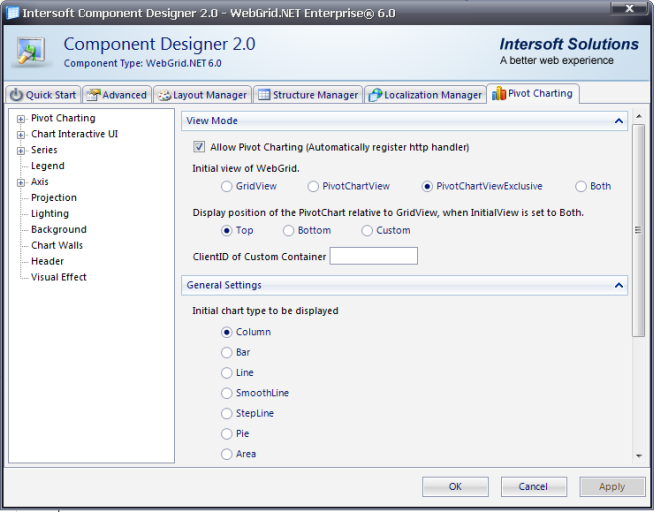This screenshot has height=512, width=655.
Task: Click the Layout Manager palette icon
Action: coord(164,95)
